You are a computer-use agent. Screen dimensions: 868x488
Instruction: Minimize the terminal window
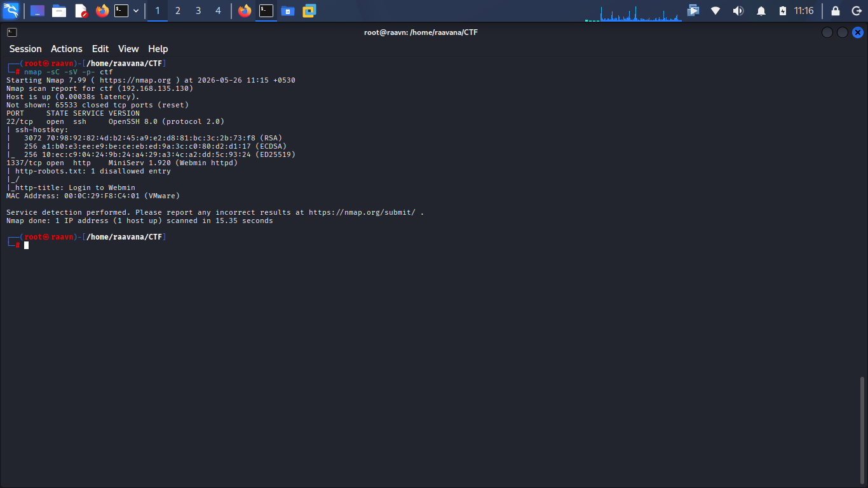827,32
